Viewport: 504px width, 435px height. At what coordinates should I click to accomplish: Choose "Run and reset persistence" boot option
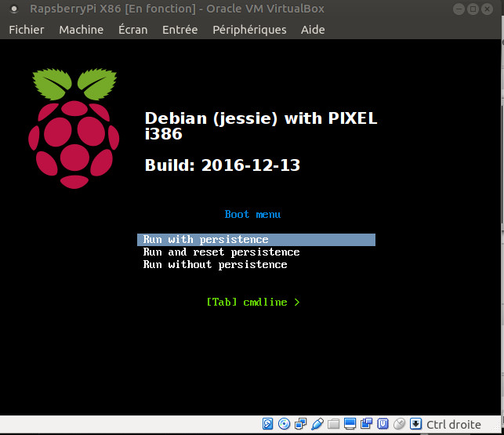coord(221,252)
